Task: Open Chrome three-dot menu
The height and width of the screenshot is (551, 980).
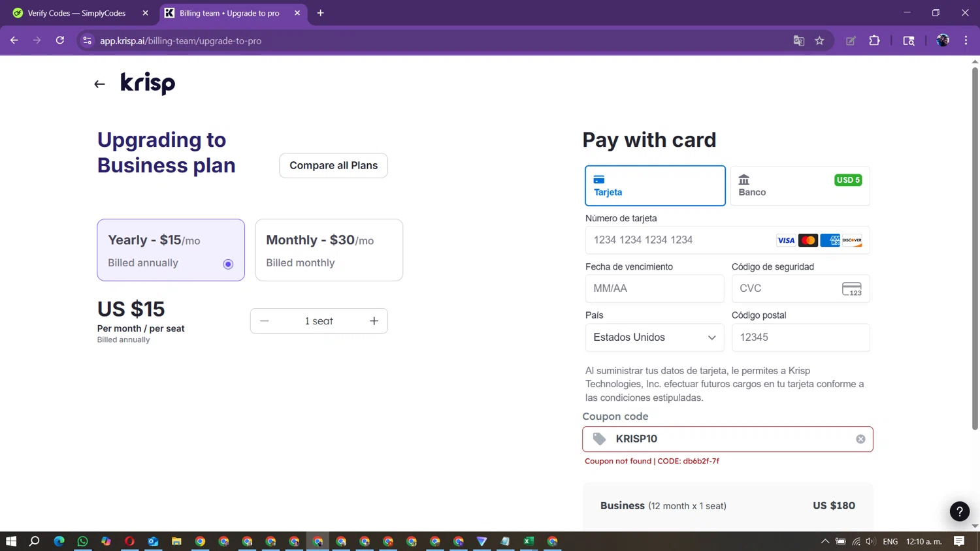Action: point(966,40)
